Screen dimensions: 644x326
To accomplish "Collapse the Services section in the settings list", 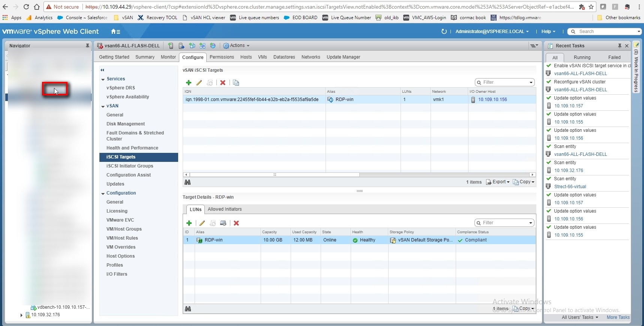I will [x=103, y=79].
